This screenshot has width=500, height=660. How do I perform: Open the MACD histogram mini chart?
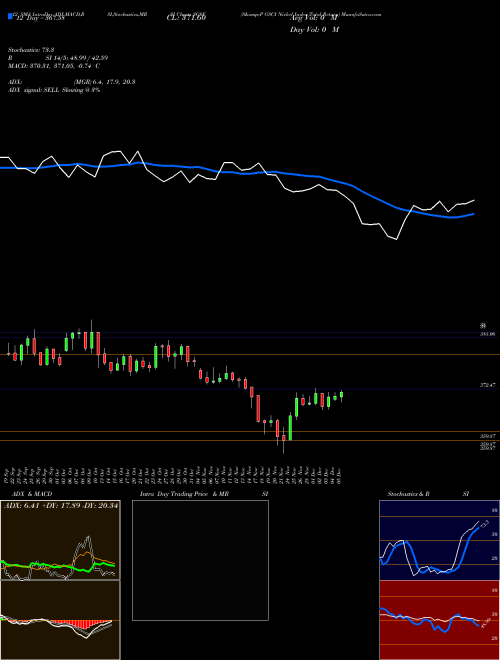pyautogui.click(x=60, y=620)
